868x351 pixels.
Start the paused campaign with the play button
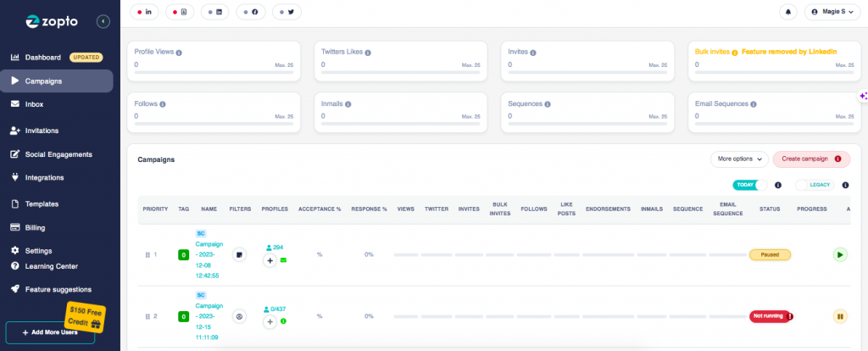[839, 254]
